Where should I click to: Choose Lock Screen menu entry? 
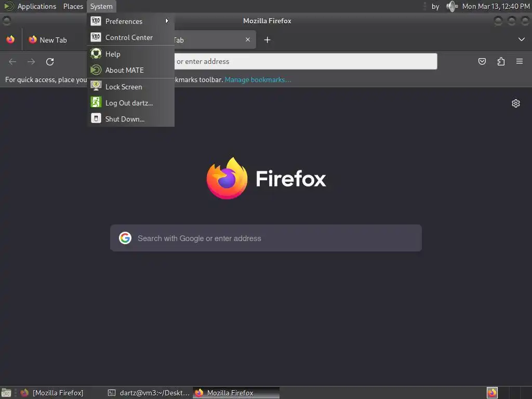coord(130,87)
